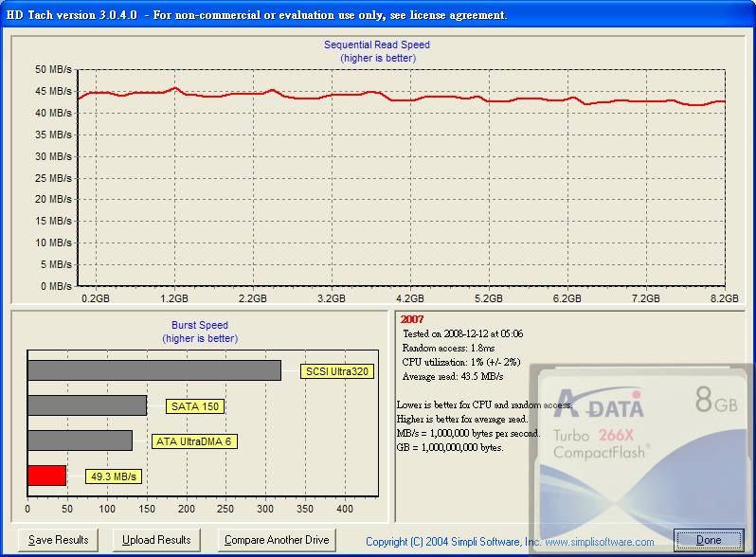The image size is (756, 557).
Task: Click the 8.2GB axis label
Action: tap(724, 298)
